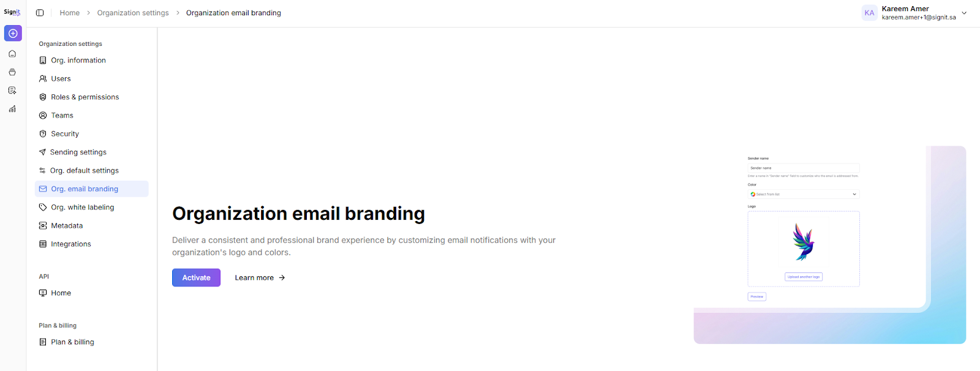980x371 pixels.
Task: Open the home icon in left rail
Action: 12,54
